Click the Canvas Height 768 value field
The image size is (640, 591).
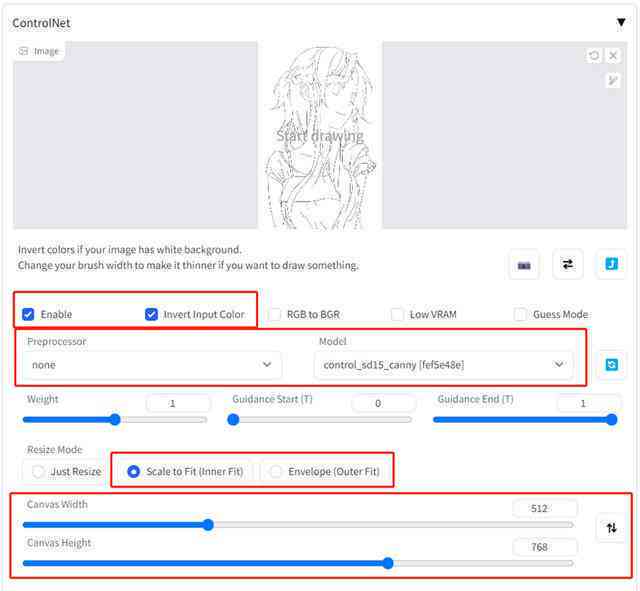(x=545, y=547)
